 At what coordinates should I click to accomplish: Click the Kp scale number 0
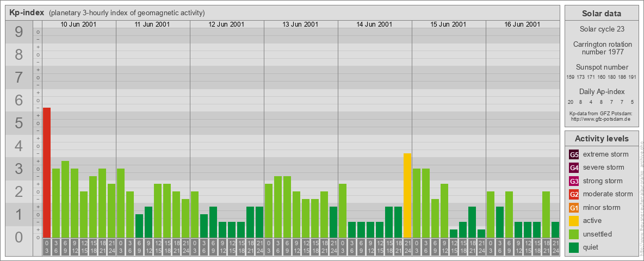(19, 237)
